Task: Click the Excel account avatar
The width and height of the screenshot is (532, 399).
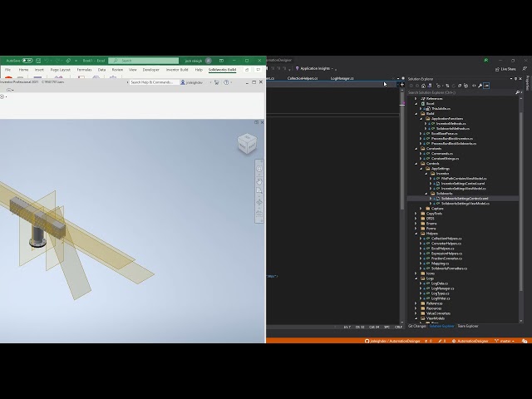Action: (209, 61)
